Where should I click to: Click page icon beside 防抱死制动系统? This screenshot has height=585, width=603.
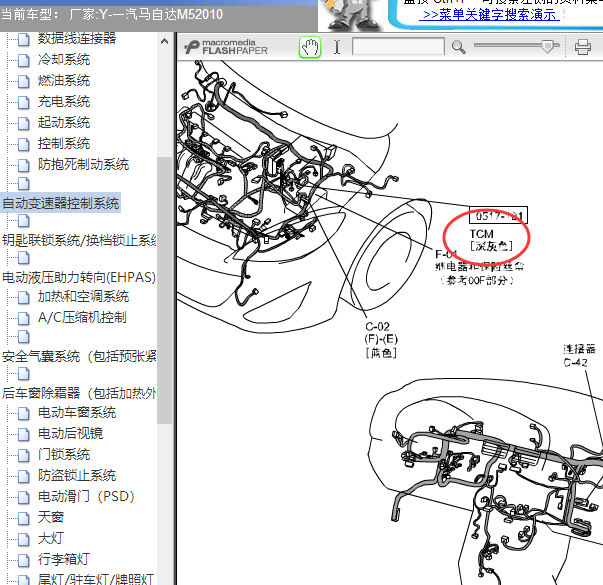[x=23, y=165]
